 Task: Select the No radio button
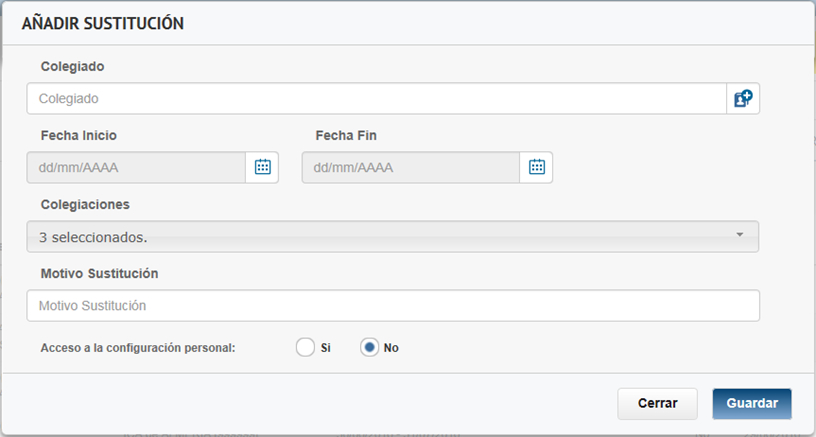[x=369, y=348]
